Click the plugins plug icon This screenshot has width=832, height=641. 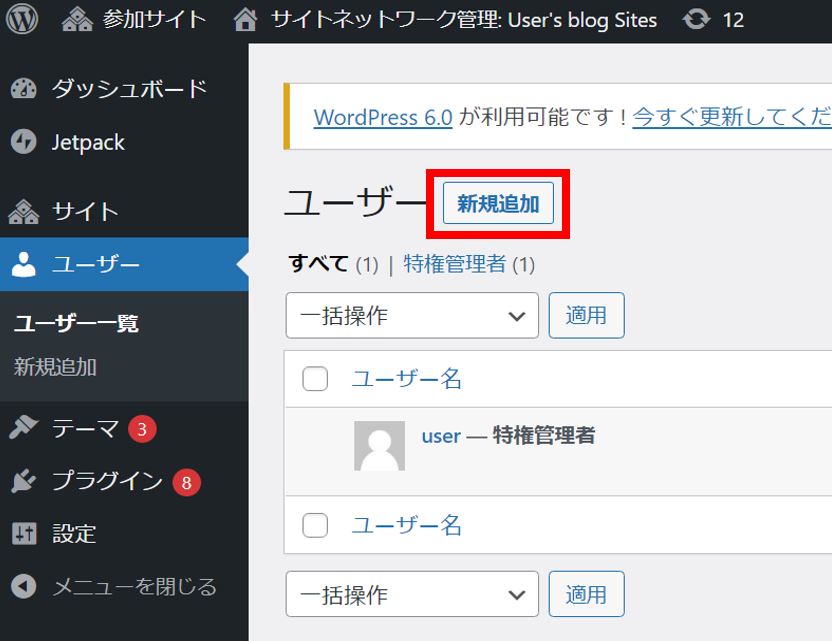[23, 482]
